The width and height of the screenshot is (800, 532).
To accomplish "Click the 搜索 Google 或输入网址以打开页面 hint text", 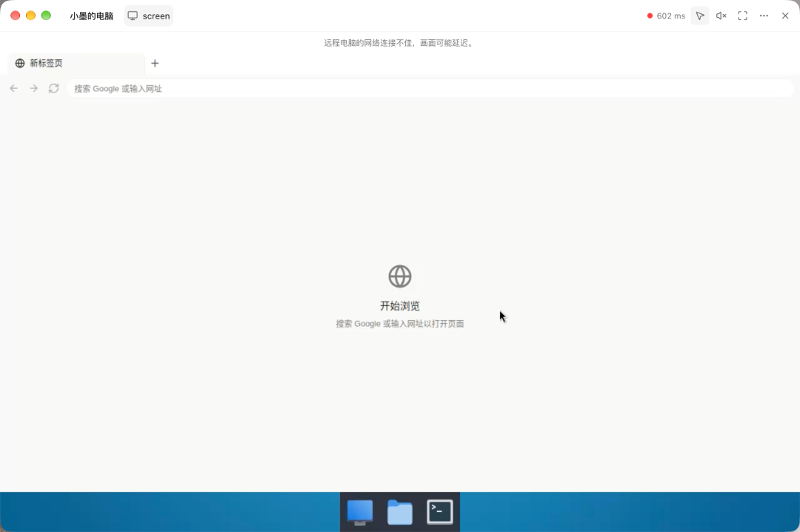I will [x=400, y=324].
